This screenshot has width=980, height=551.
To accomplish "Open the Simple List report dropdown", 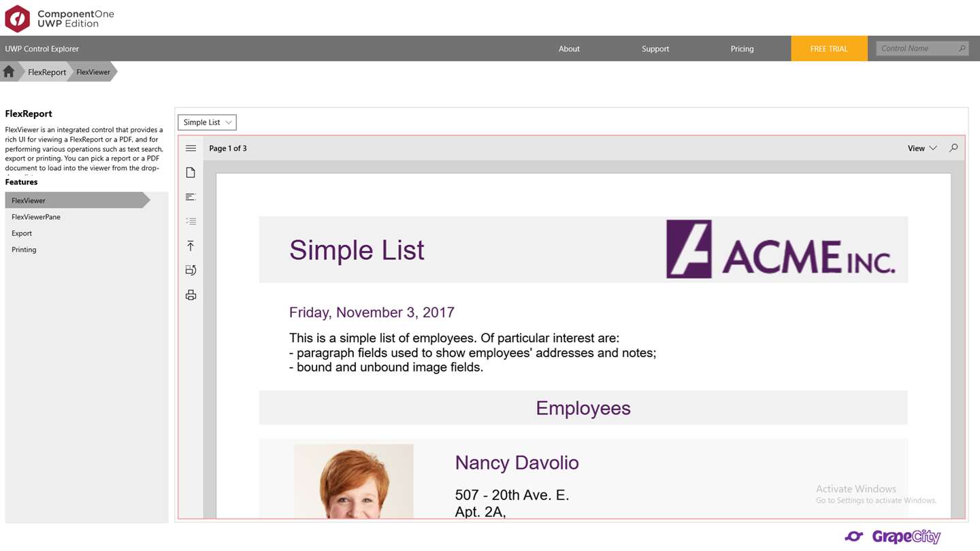I will coord(207,122).
